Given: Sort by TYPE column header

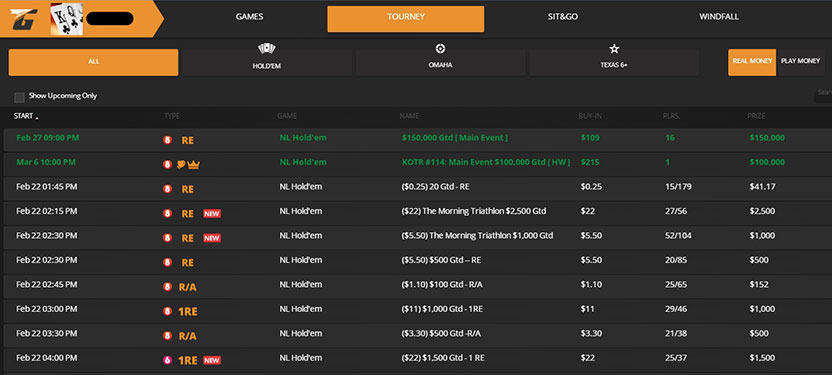Looking at the screenshot, I should (172, 116).
